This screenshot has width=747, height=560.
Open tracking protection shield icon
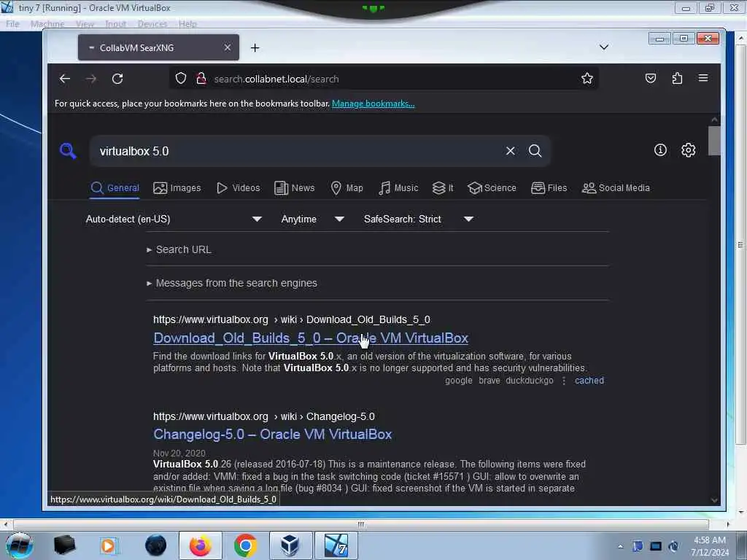[181, 78]
